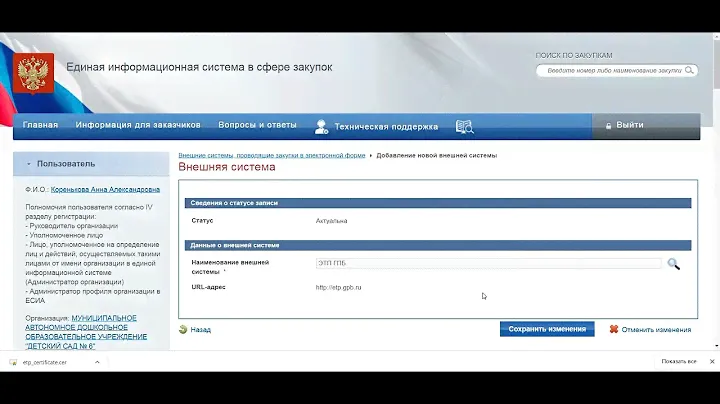The image size is (720, 404).
Task: Open Информация для заказчиков menu
Action: [x=138, y=126]
